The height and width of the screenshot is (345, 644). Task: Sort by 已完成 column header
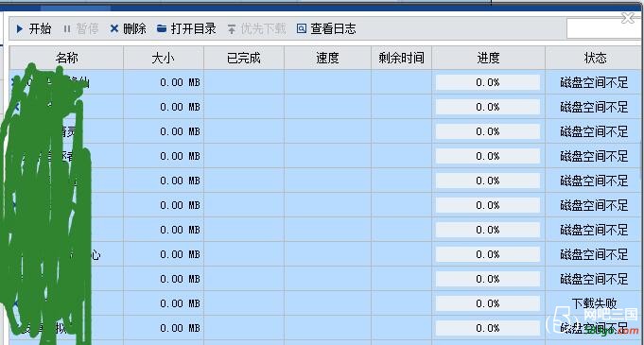pos(244,58)
